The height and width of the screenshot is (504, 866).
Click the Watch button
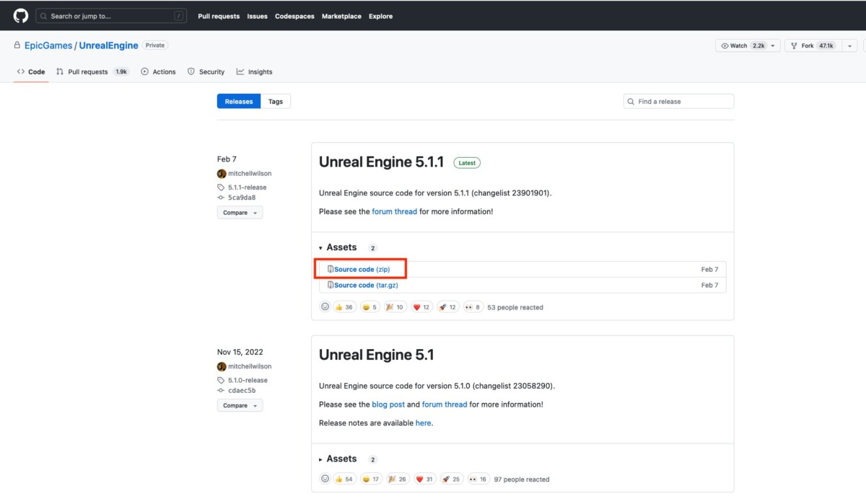click(x=741, y=45)
